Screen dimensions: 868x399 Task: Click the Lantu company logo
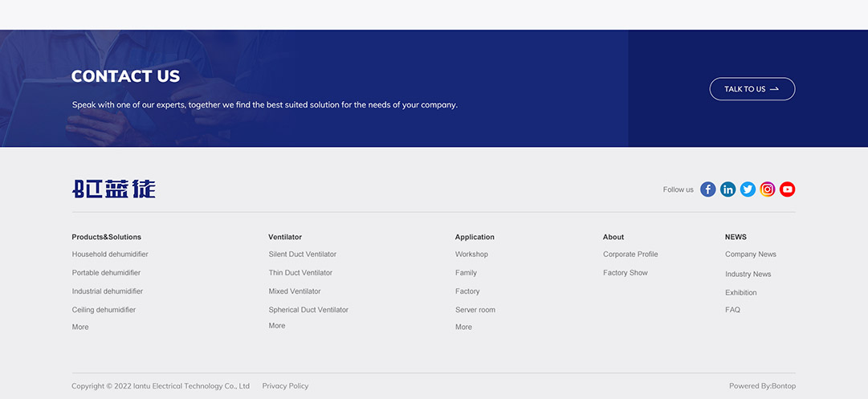[x=113, y=189]
